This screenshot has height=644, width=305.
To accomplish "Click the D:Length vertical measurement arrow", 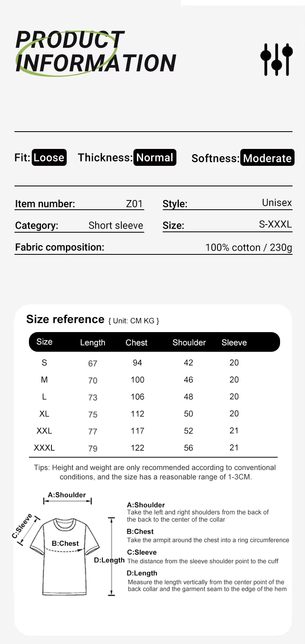I will (111, 556).
